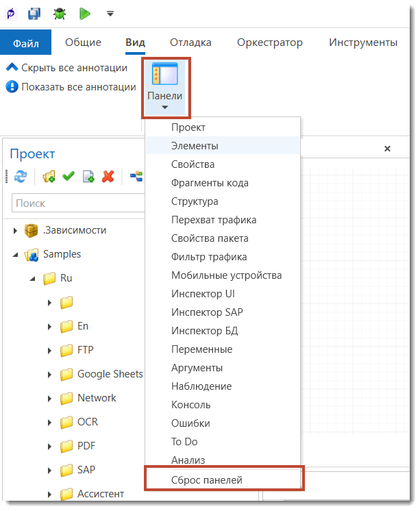
Task: Open the Панели dropdown button
Action: 165,87
